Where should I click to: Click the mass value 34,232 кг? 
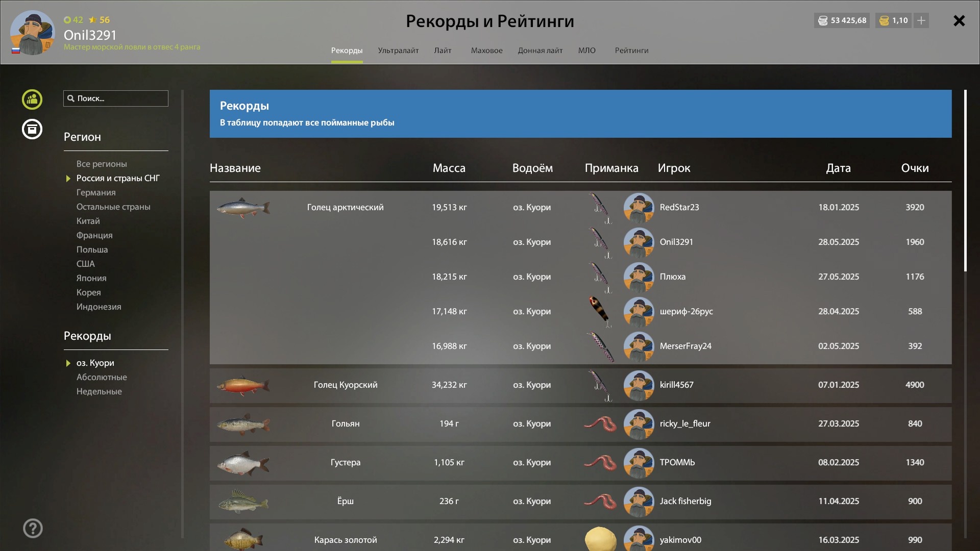pyautogui.click(x=449, y=385)
